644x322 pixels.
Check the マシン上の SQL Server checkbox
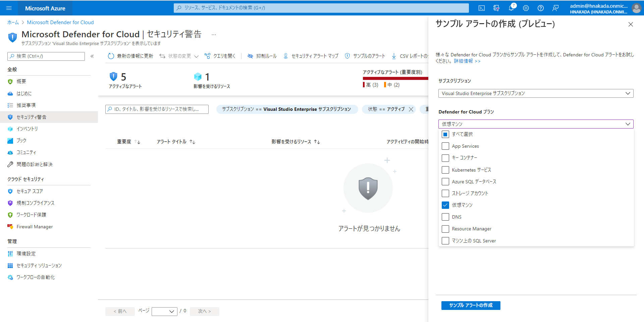[x=445, y=241]
